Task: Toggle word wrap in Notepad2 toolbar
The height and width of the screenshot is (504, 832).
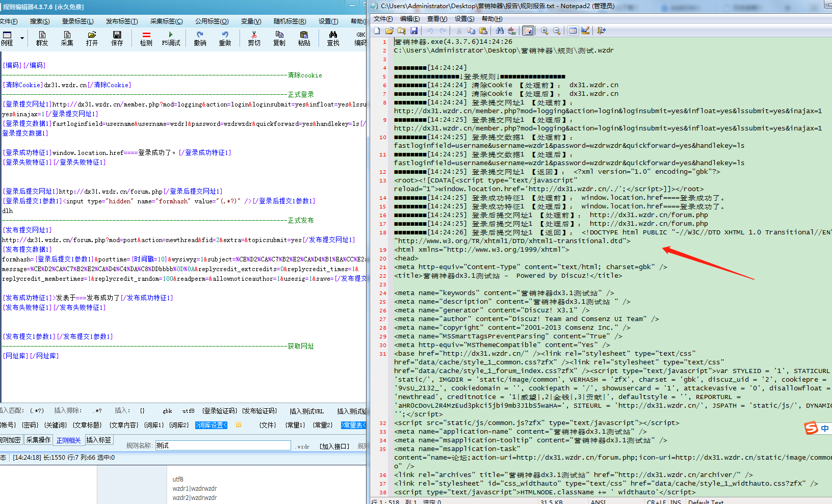Action: click(x=529, y=31)
